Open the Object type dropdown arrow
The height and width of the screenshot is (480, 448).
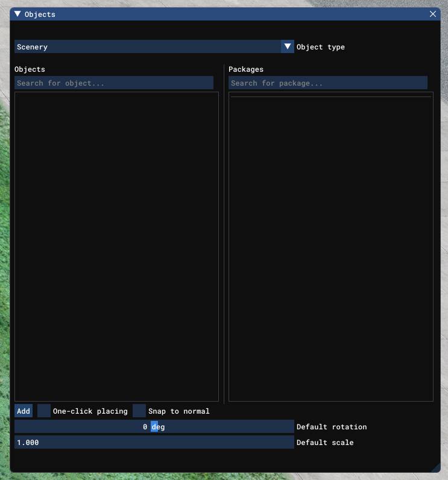pos(288,46)
